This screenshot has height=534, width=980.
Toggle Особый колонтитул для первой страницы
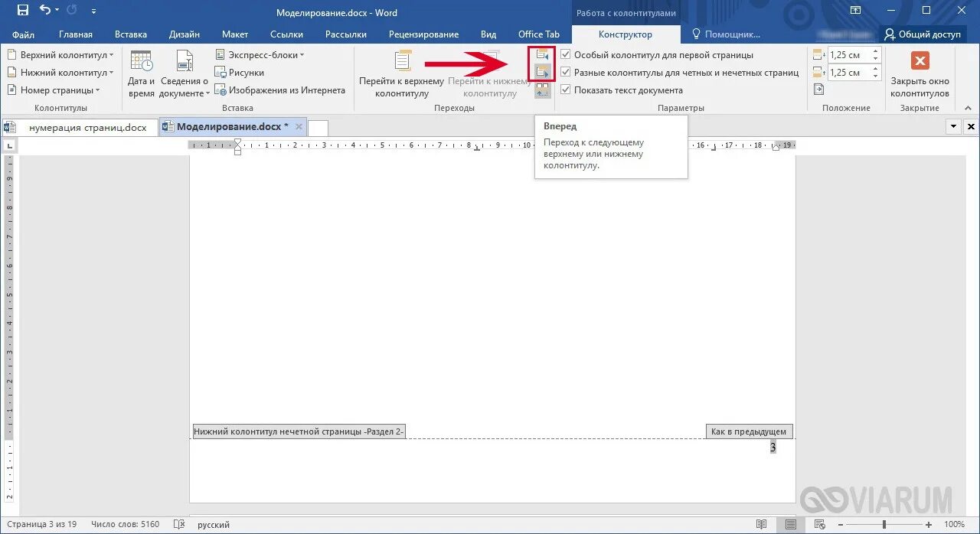(657, 55)
